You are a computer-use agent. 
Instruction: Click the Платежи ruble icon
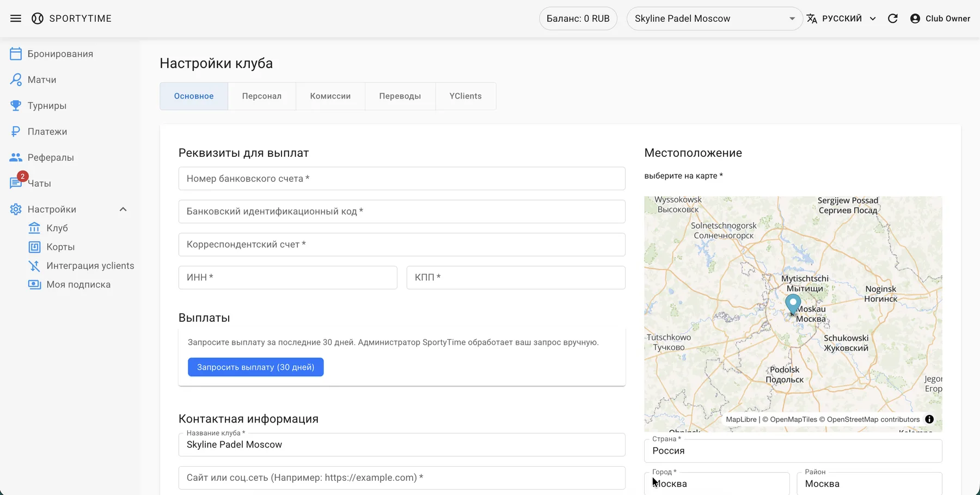(x=16, y=132)
